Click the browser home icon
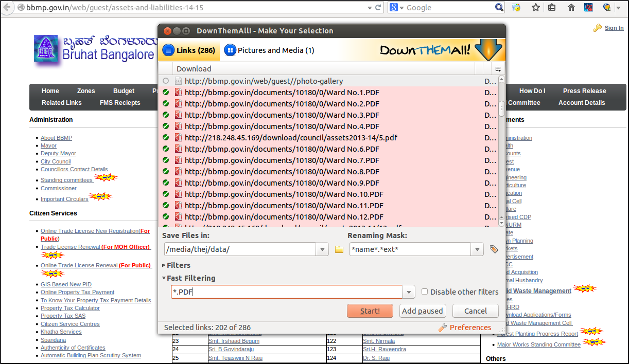 [571, 7]
